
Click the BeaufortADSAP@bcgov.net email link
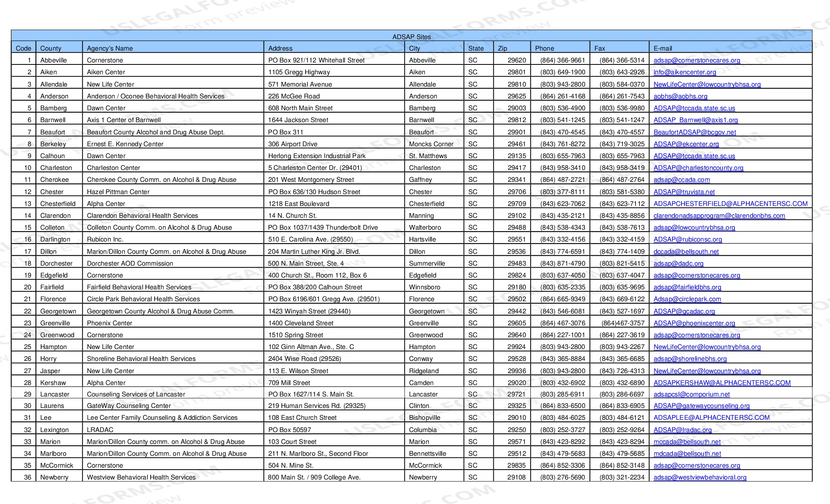pyautogui.click(x=695, y=132)
